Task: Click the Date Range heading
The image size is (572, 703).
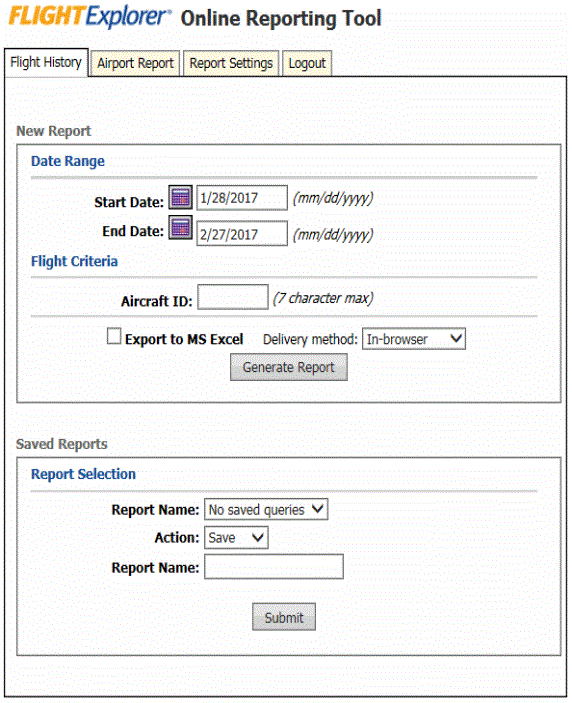Action: (68, 161)
